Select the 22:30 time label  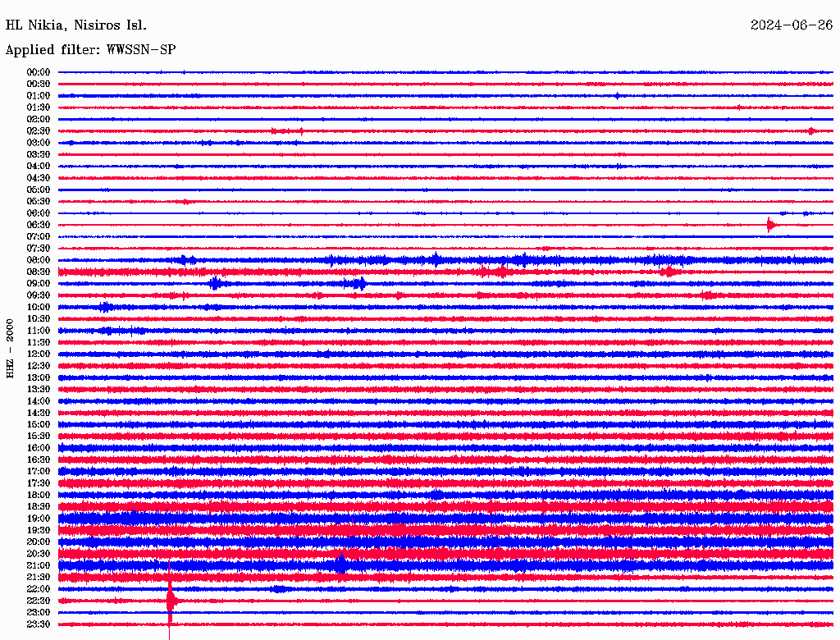click(x=39, y=601)
